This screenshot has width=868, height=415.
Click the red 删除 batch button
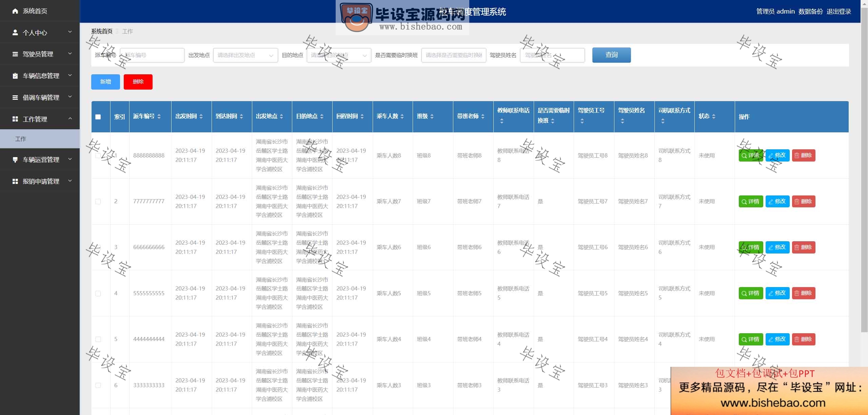click(x=138, y=82)
